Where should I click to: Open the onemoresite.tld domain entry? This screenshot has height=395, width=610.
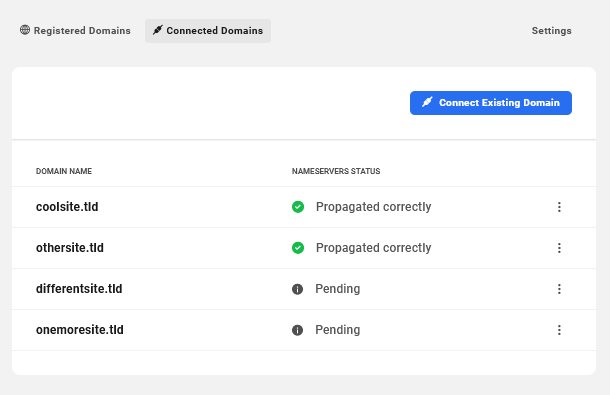click(80, 330)
